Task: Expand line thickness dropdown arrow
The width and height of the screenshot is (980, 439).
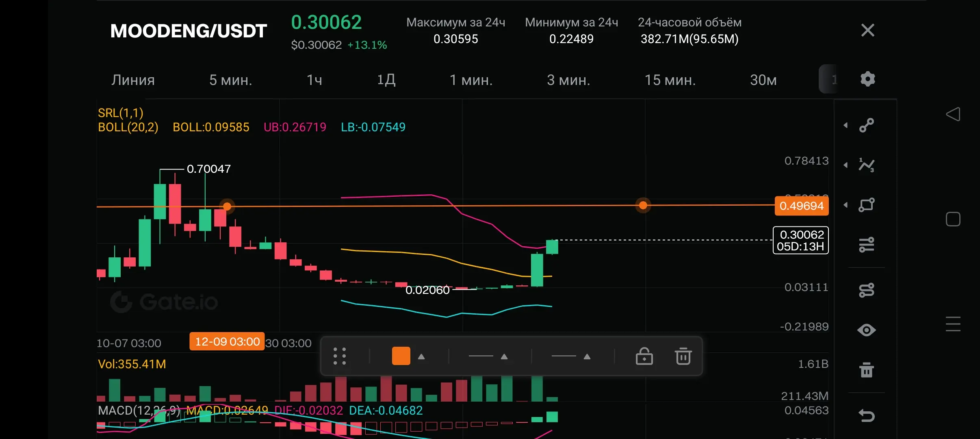Action: pyautogui.click(x=504, y=356)
